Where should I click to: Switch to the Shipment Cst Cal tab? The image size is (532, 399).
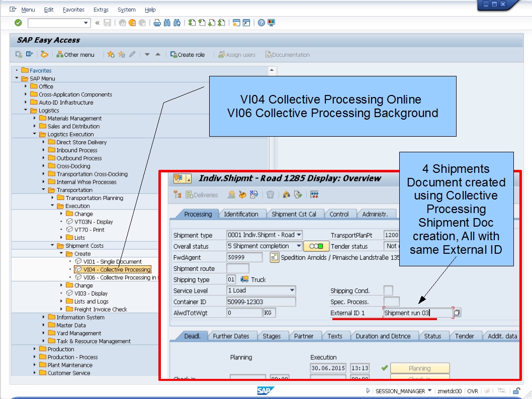click(x=294, y=214)
